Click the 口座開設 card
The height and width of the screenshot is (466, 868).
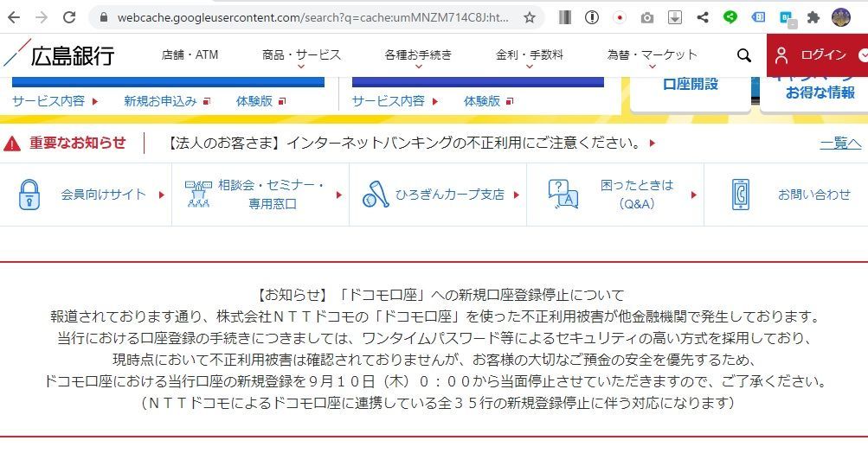click(x=691, y=93)
